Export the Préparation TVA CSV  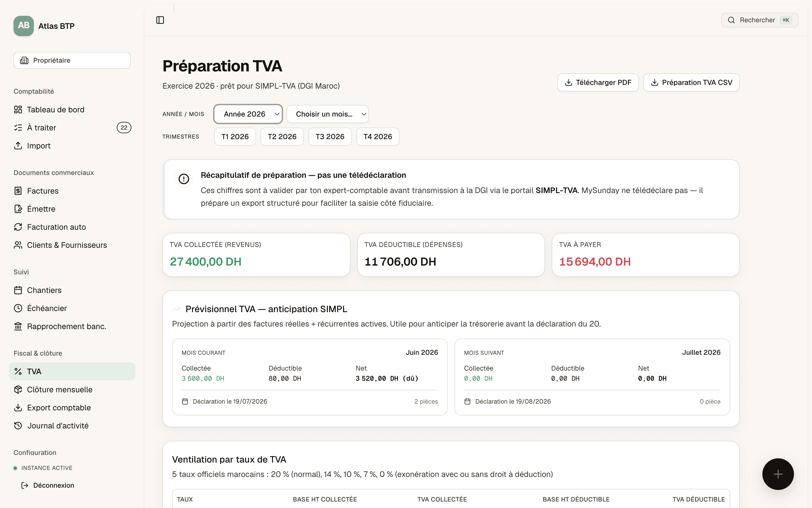(x=691, y=82)
